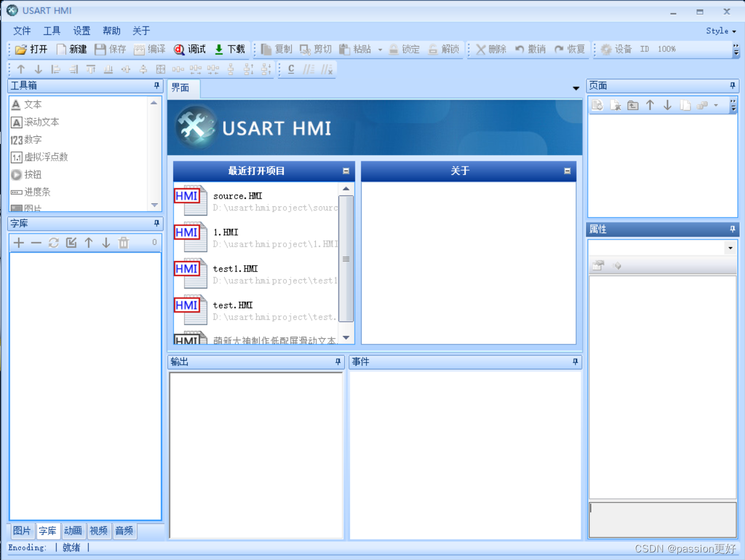Click delete page icon in 页面 panel

click(x=615, y=105)
